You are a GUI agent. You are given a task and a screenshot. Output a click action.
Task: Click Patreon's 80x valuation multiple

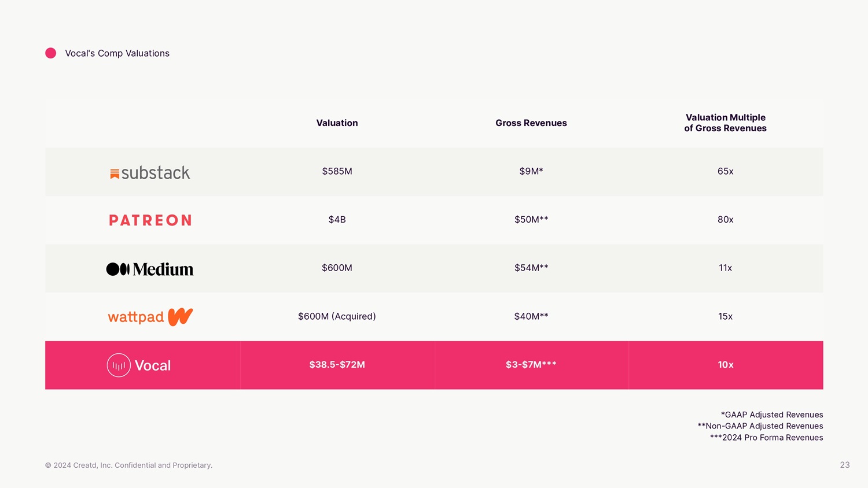click(725, 220)
